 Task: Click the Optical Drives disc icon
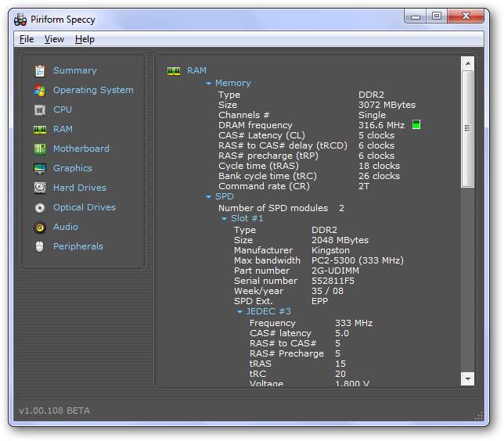[x=39, y=207]
